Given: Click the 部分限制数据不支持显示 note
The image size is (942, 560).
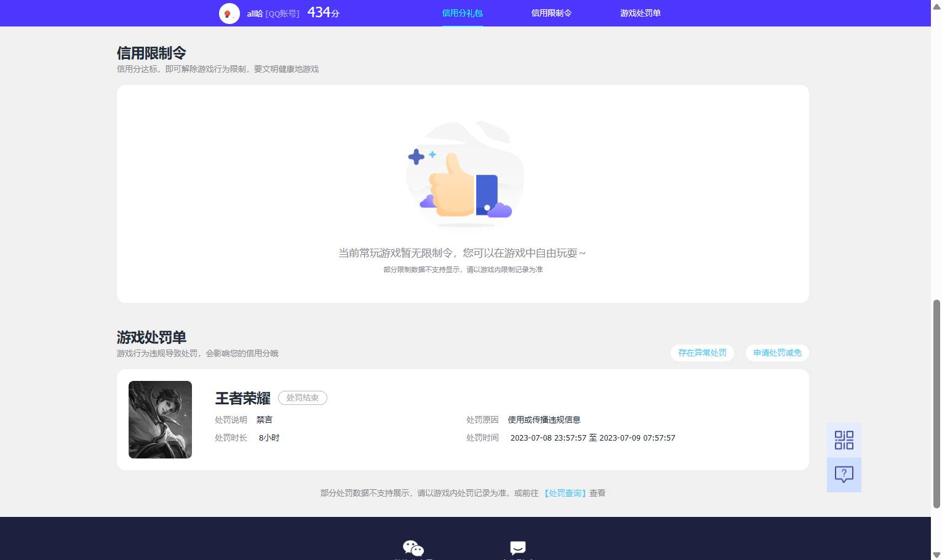Looking at the screenshot, I should tap(463, 270).
